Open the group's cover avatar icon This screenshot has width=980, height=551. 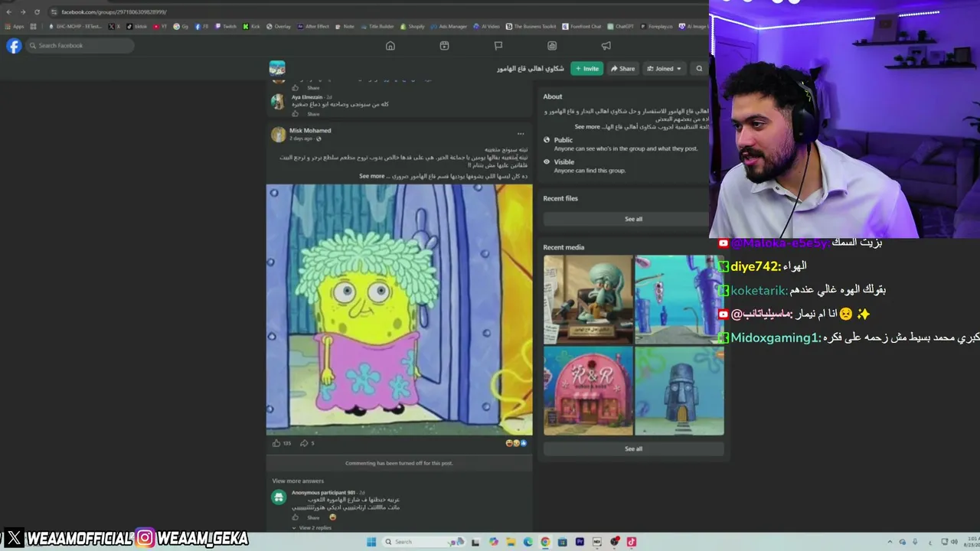(277, 69)
